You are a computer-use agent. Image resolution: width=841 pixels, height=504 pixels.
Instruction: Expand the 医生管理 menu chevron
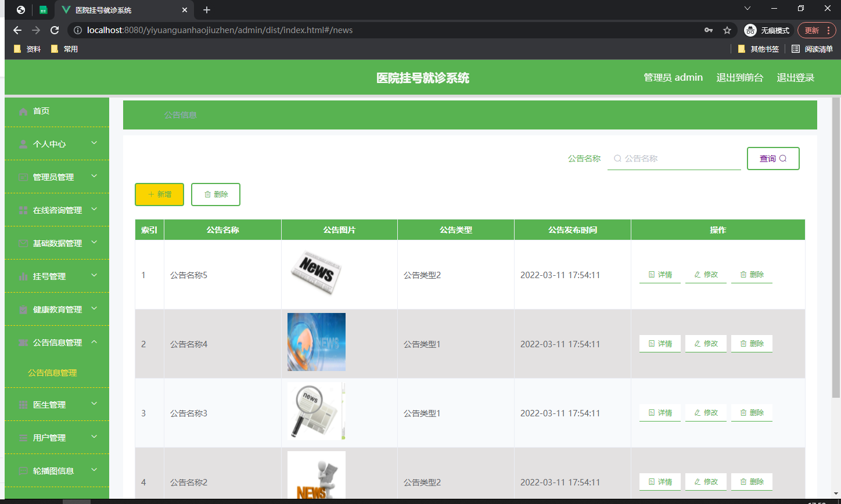(94, 404)
